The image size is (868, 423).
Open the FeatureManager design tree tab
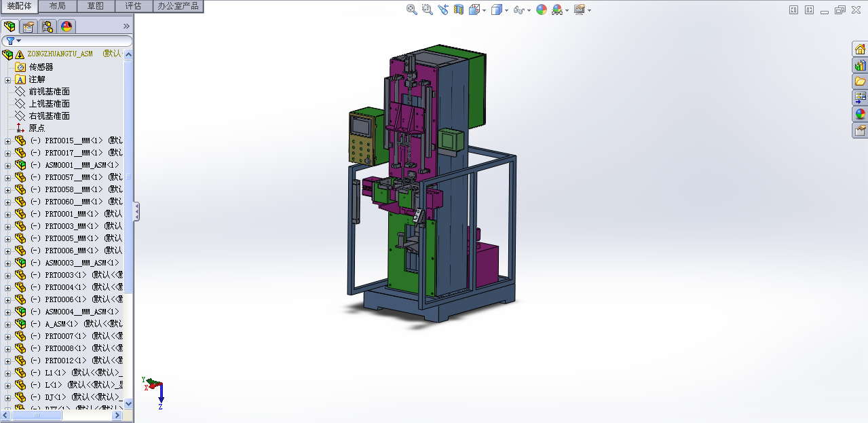[x=10, y=26]
